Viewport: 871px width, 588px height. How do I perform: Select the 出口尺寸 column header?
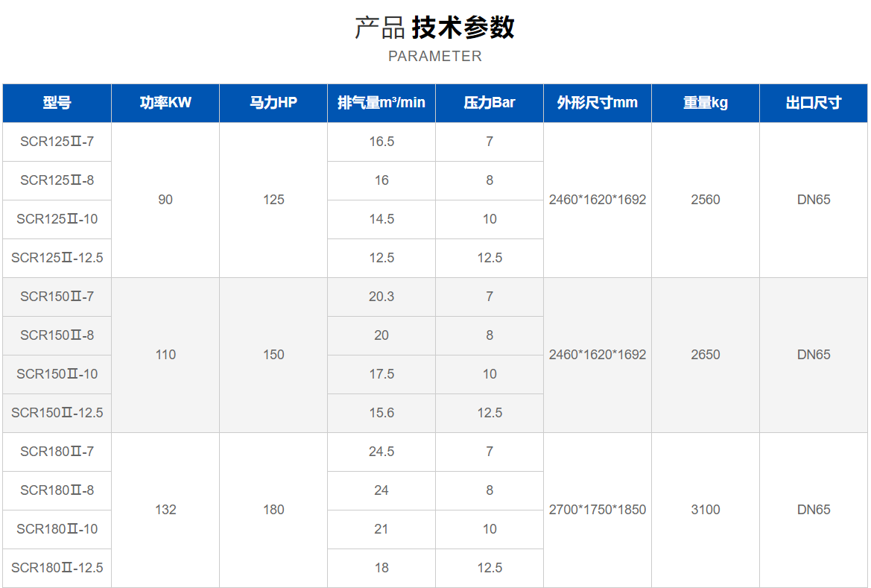coord(814,103)
